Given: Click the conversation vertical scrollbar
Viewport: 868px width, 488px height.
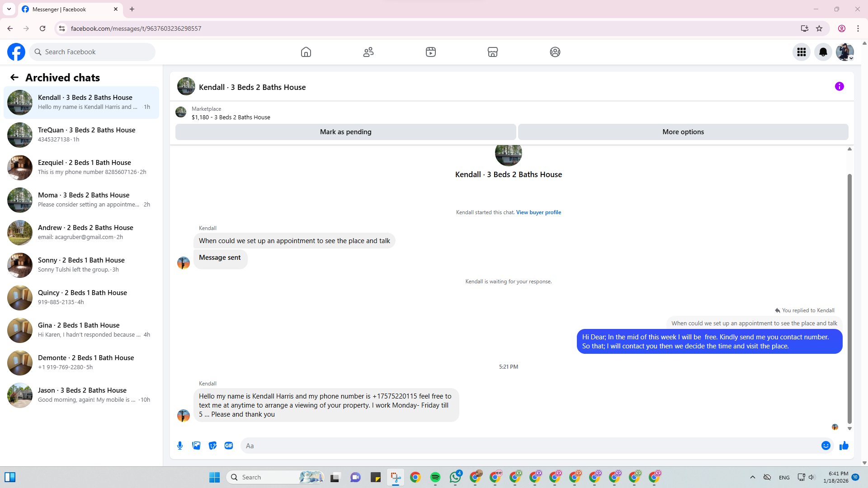Looking at the screenshot, I should pyautogui.click(x=849, y=298).
